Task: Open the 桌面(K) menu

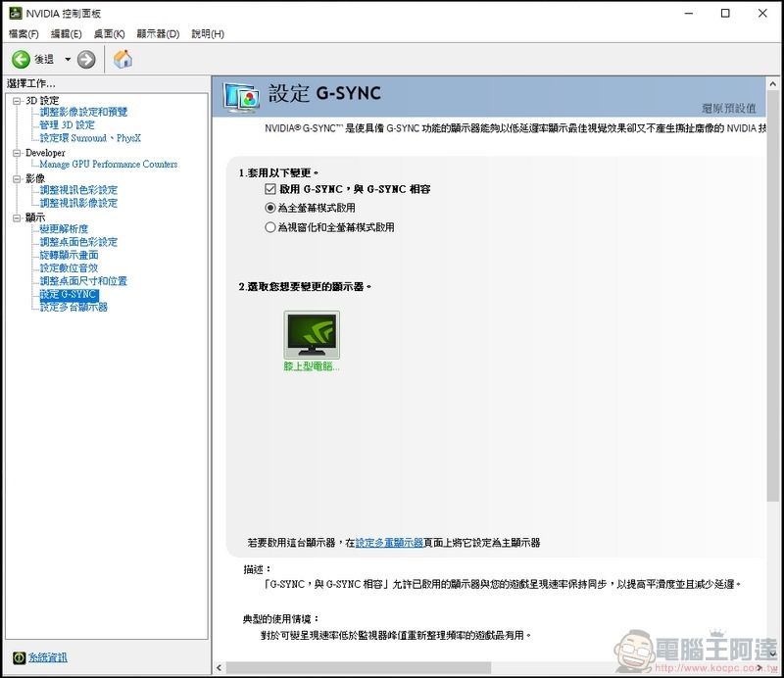Action: coord(109,34)
